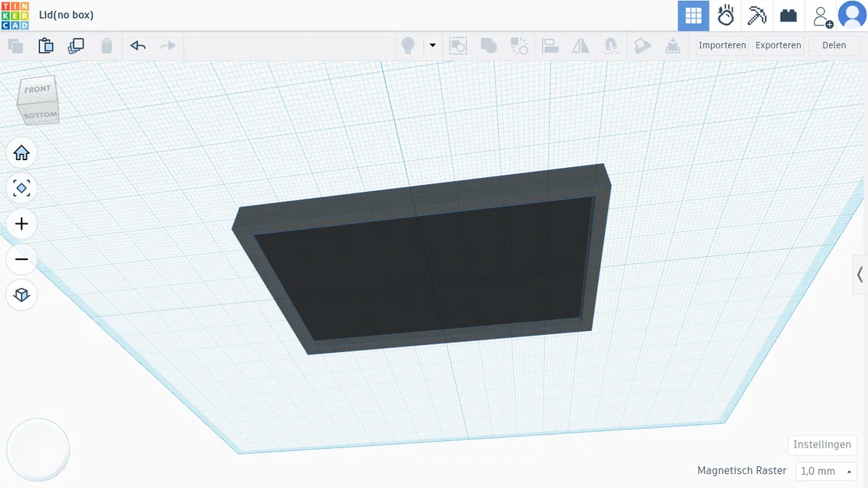Click the BOTTOM face of the view cube
This screenshot has height=488, width=868.
pos(40,115)
